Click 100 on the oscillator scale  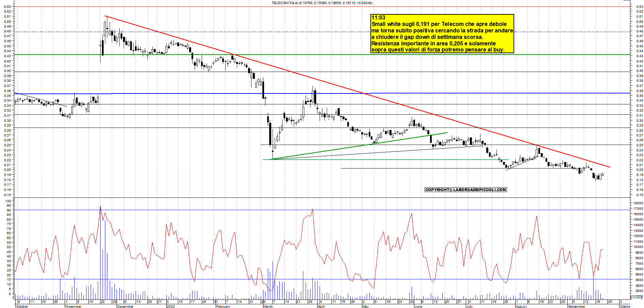tap(8, 201)
